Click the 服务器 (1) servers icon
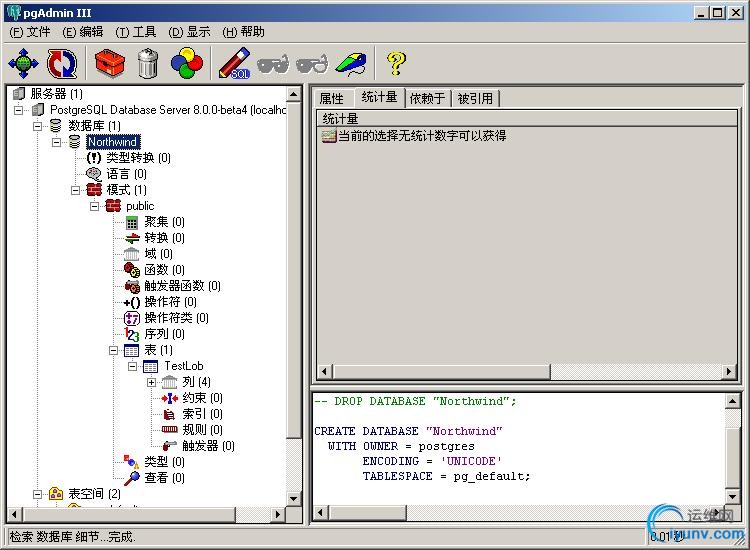Viewport: 750px width, 550px height. (19, 93)
